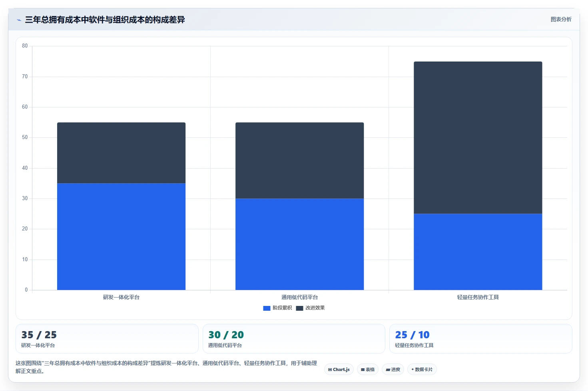
Task: Click the 数据卡片 tag chip
Action: pyautogui.click(x=422, y=369)
